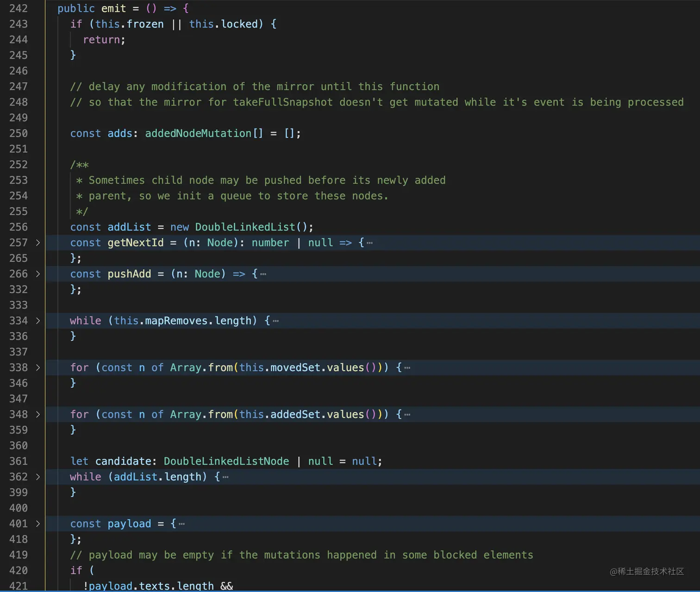
Task: Expand the for loop at line 348
Action: [x=37, y=414]
